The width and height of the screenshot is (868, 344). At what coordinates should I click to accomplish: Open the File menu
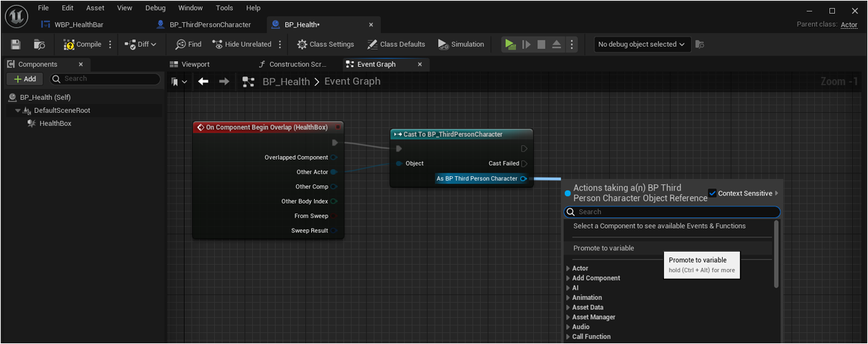(43, 8)
